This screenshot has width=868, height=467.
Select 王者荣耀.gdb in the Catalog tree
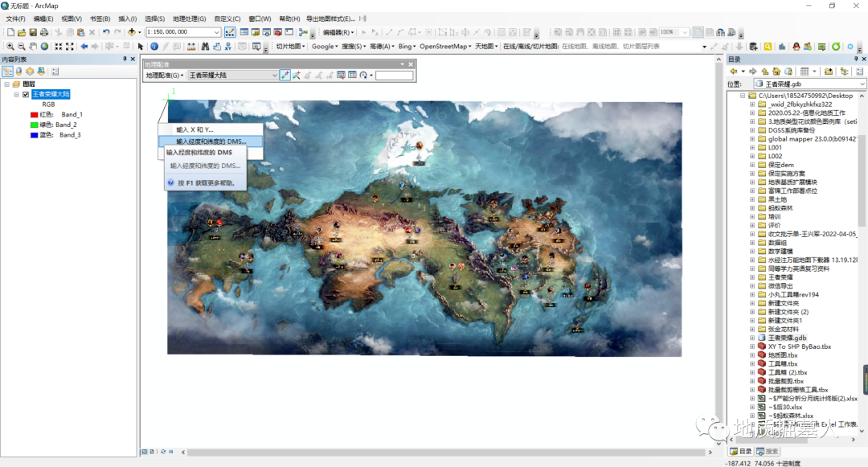click(x=787, y=338)
